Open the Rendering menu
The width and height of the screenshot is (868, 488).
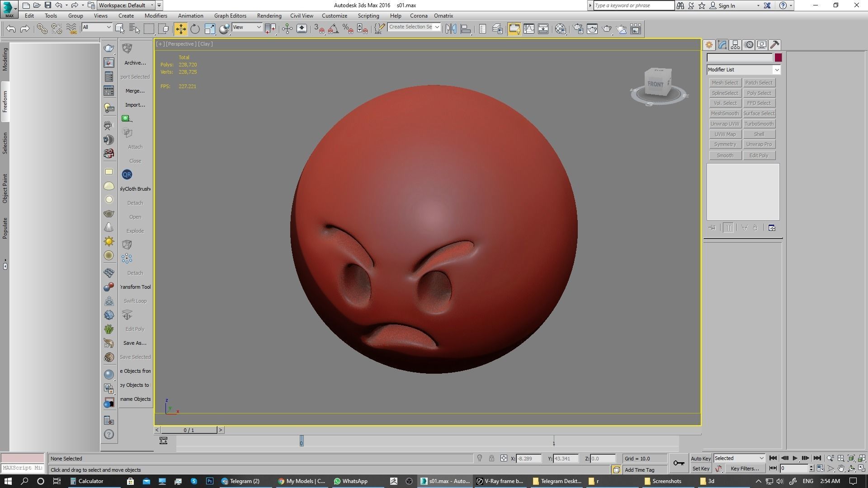pos(269,15)
